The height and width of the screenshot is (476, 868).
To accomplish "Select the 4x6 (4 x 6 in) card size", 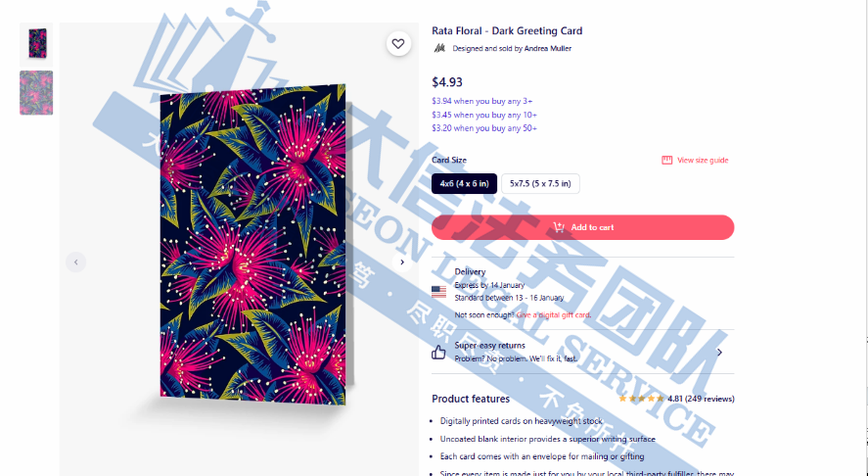I will 465,183.
